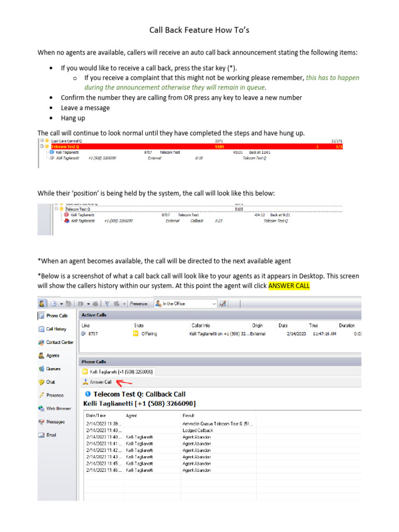399x532 pixels.
Task: Collapse the red-highlighted Telecom Test Q node
Action: pos(42,146)
